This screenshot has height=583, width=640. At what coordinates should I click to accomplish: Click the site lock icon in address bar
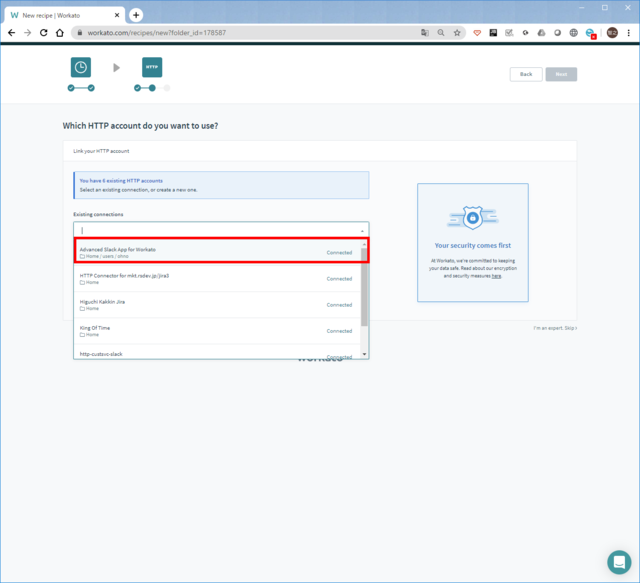[80, 33]
